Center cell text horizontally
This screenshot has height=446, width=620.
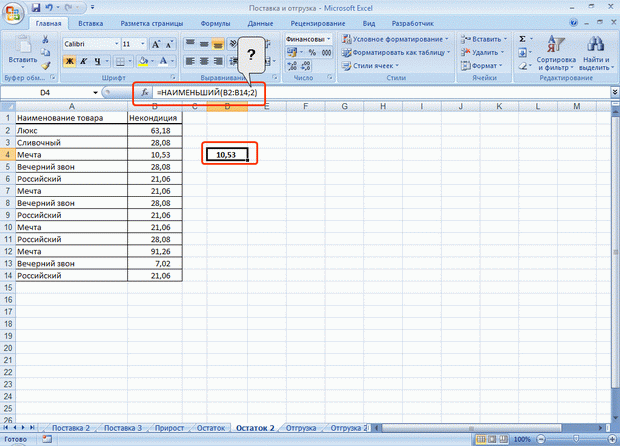[x=204, y=61]
